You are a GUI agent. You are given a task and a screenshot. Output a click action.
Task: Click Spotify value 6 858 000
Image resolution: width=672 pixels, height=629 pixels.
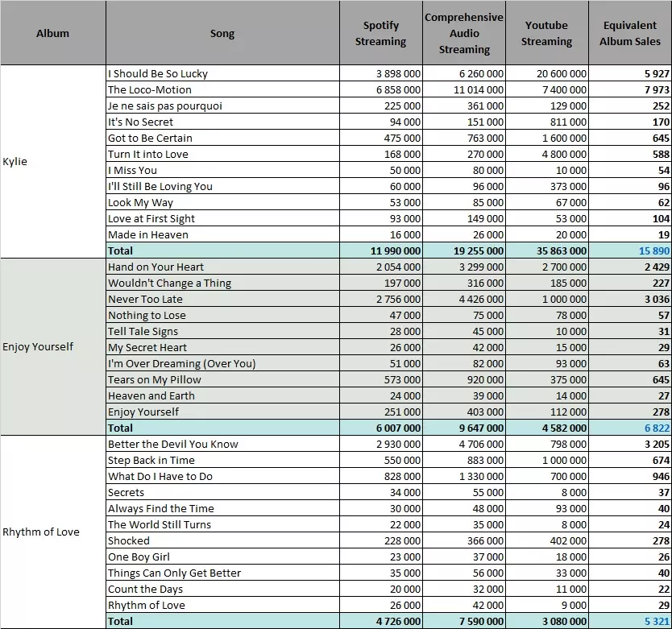tap(380, 89)
